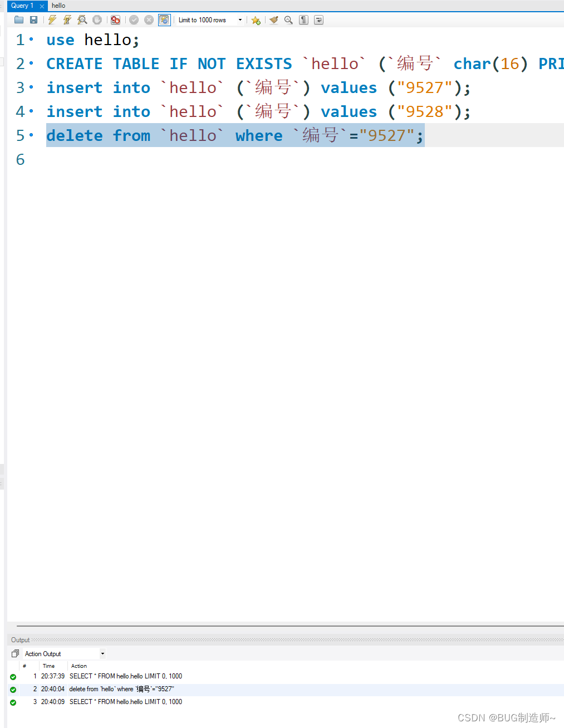Rollback the current transaction
Image resolution: width=564 pixels, height=728 pixels.
coord(149,19)
